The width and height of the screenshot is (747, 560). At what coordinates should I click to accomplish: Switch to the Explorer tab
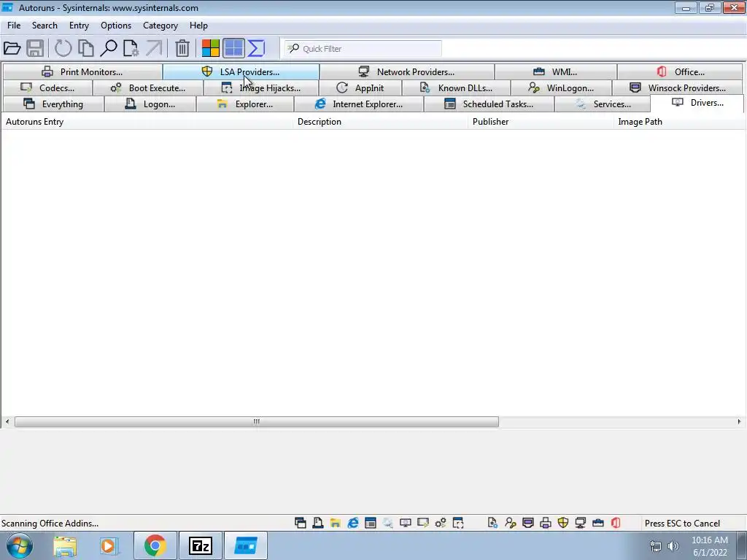click(x=245, y=104)
